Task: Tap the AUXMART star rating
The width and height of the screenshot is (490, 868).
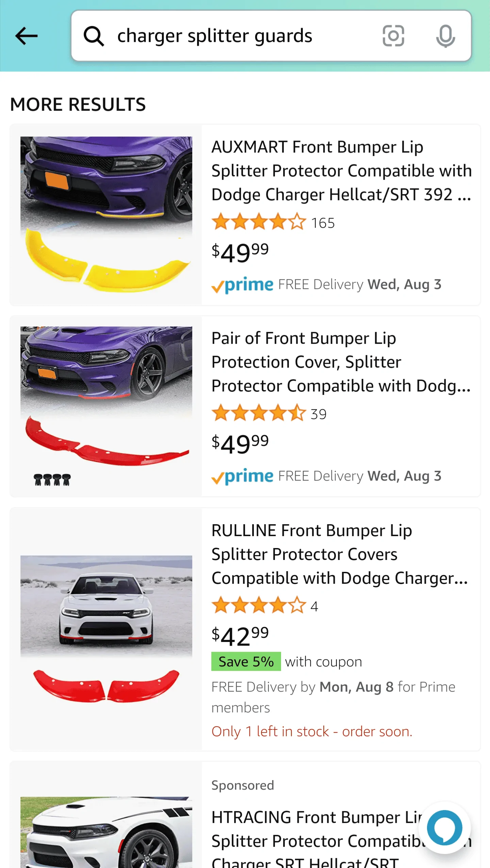Action: (259, 222)
